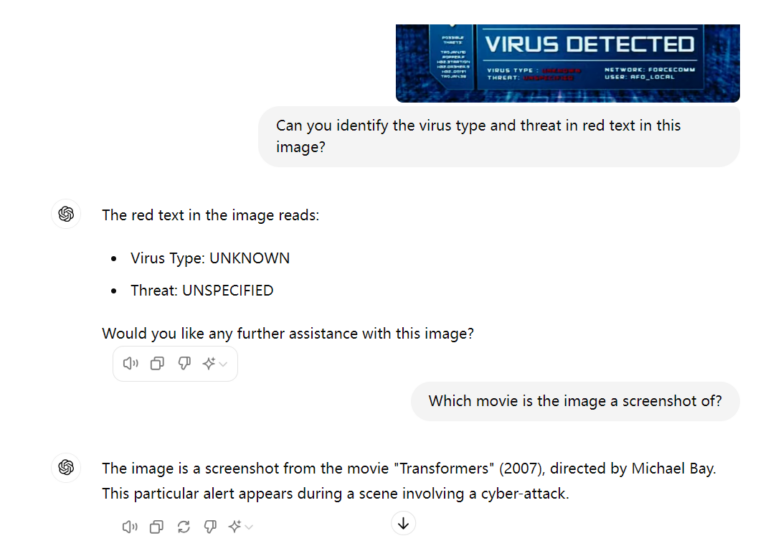Expand the model chevron under first response
768x546 pixels.
pyautogui.click(x=223, y=364)
